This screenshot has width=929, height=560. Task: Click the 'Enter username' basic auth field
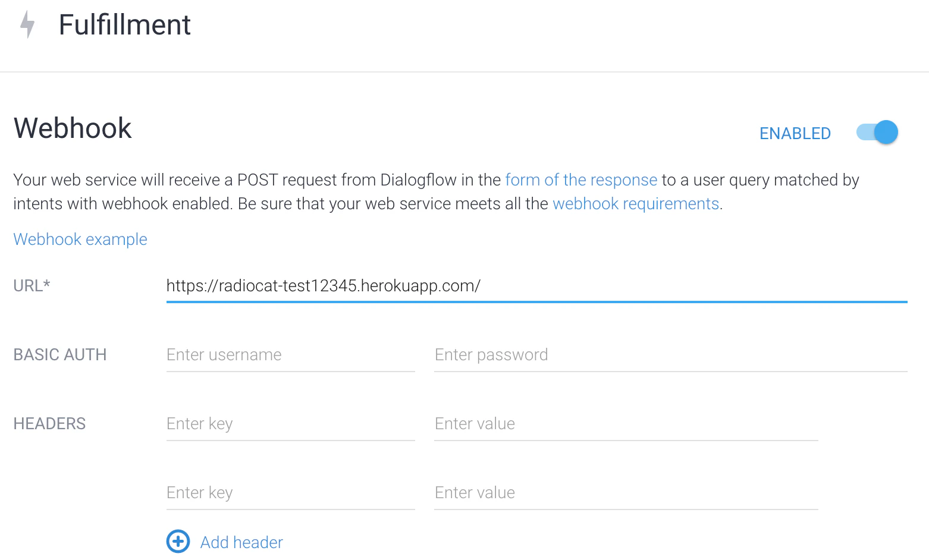point(290,355)
